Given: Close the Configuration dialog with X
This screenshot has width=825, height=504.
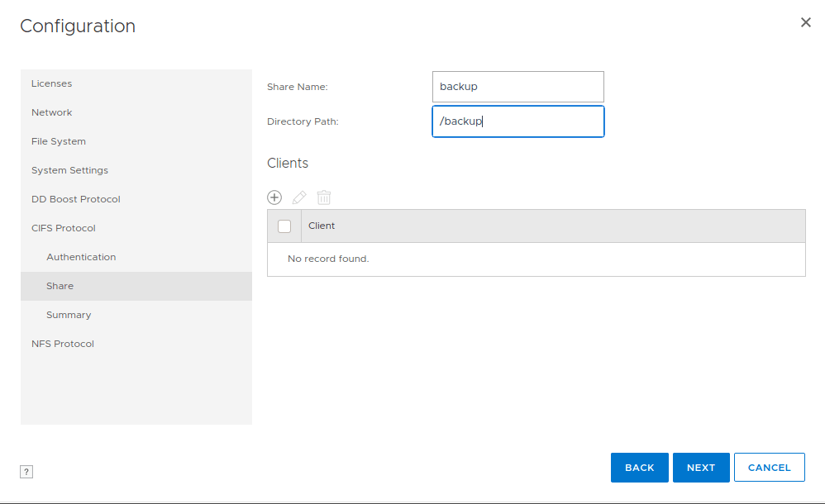Looking at the screenshot, I should coord(805,23).
